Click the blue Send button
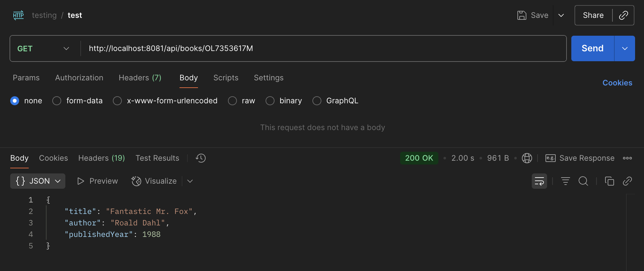This screenshot has width=644, height=271. click(x=592, y=48)
